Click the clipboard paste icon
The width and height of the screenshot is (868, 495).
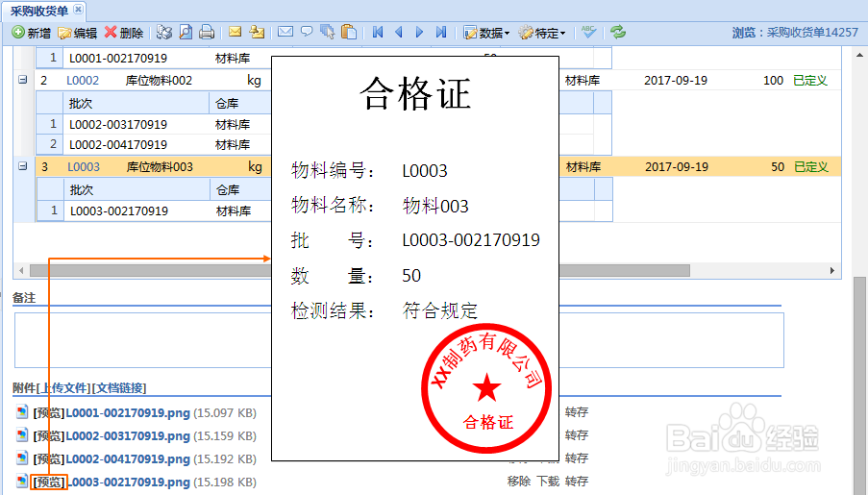click(349, 32)
